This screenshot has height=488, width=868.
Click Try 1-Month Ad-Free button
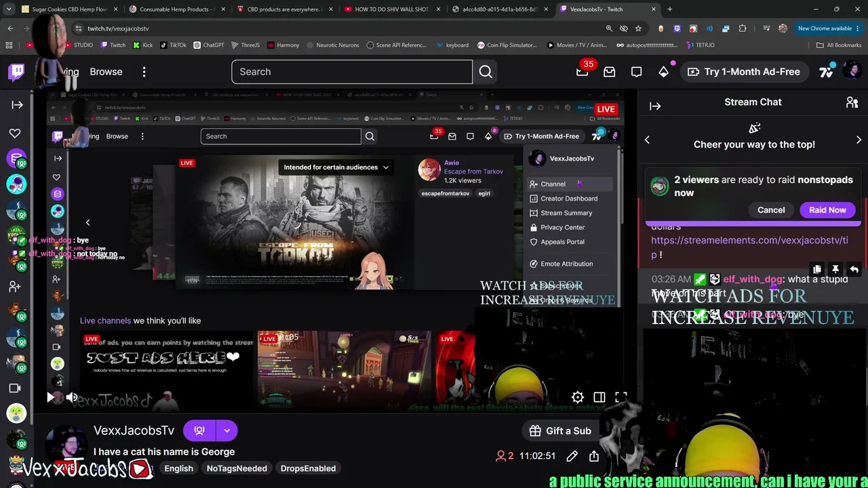point(744,72)
